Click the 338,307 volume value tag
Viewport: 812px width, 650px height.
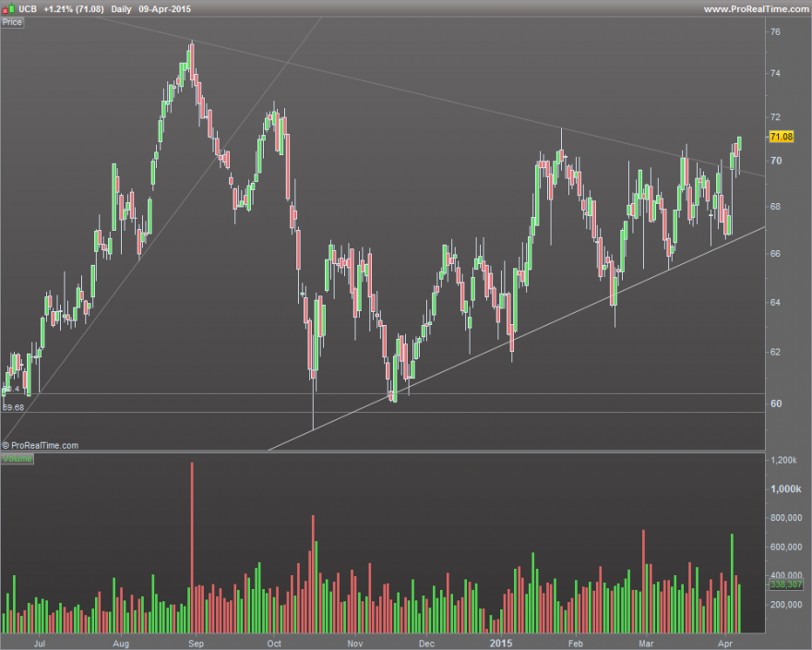(x=786, y=584)
